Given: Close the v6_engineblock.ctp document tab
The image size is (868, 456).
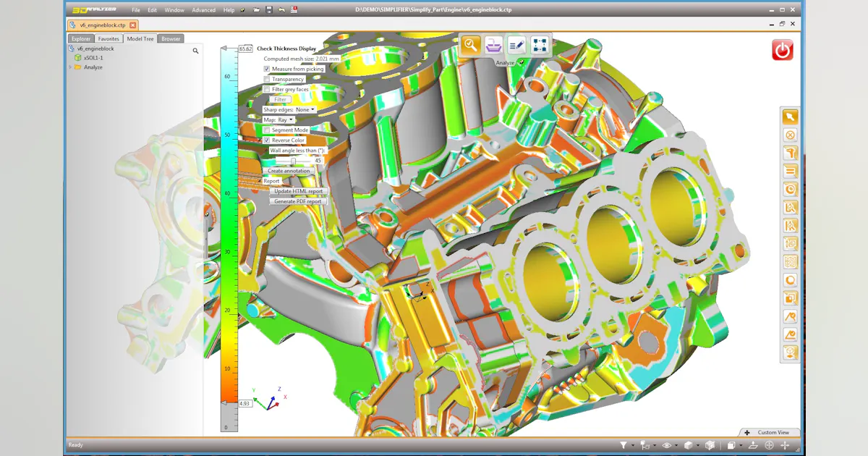Looking at the screenshot, I should coord(132,25).
